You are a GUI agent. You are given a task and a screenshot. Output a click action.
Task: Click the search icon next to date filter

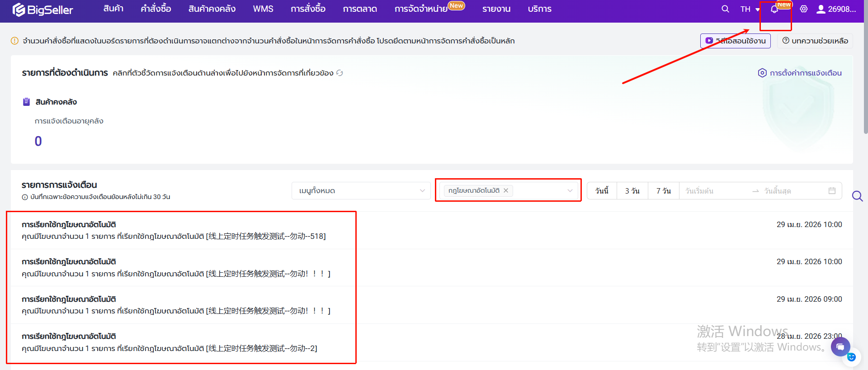[857, 196]
